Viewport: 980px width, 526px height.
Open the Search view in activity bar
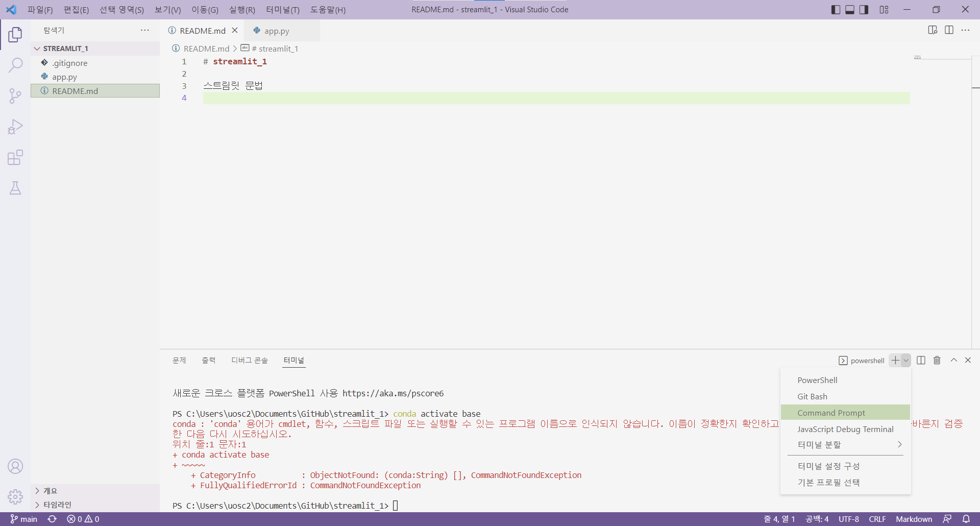[15, 65]
